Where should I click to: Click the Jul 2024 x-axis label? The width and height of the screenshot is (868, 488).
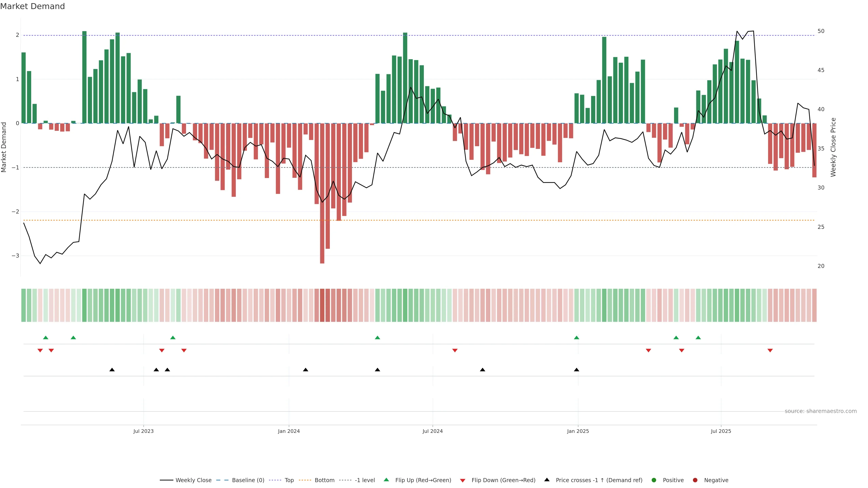pos(432,431)
